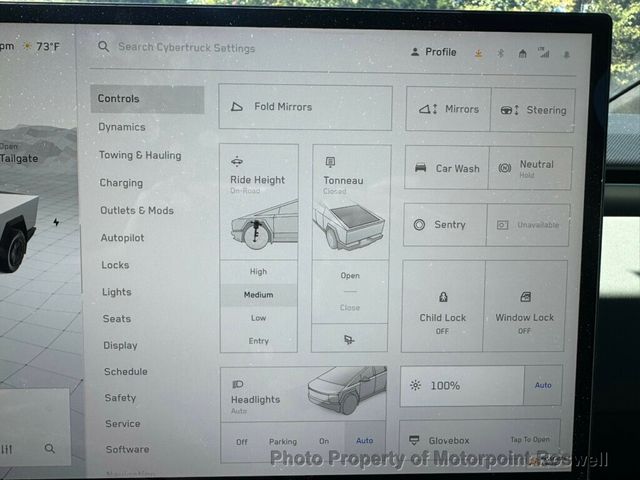Open the Mirrors adjustment control
640x480 pixels.
point(448,109)
